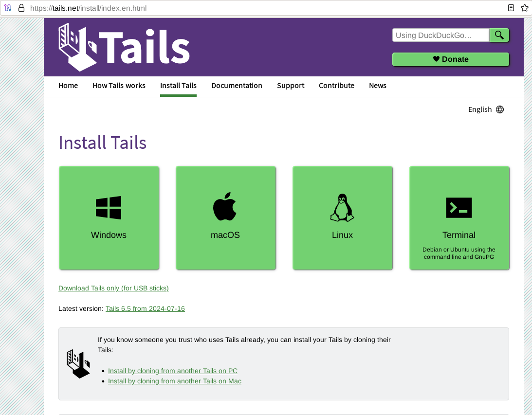Open the Home menu item
The width and height of the screenshot is (532, 415).
68,86
